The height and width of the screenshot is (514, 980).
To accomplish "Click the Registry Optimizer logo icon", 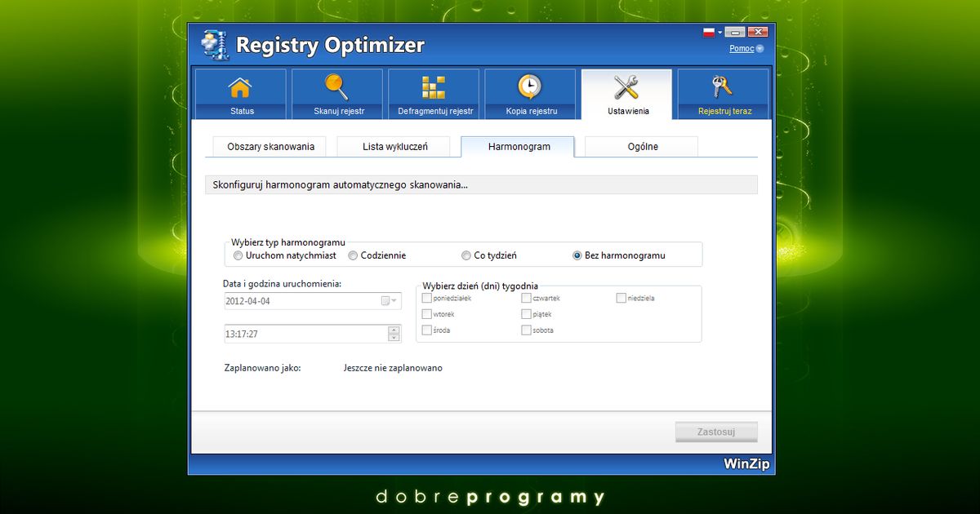I will [214, 45].
